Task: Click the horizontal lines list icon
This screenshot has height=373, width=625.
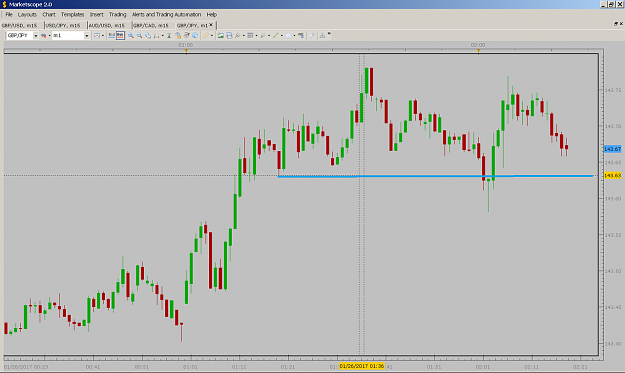Action: tap(250, 35)
